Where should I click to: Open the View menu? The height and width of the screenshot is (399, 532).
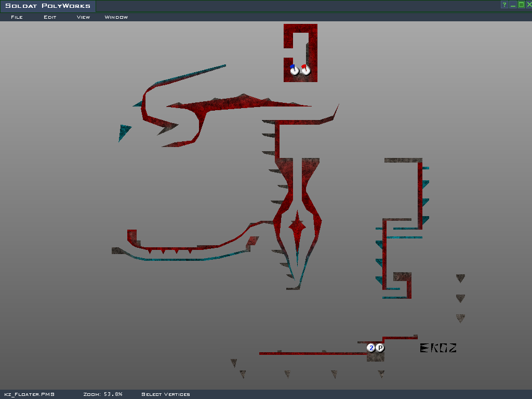click(x=83, y=17)
